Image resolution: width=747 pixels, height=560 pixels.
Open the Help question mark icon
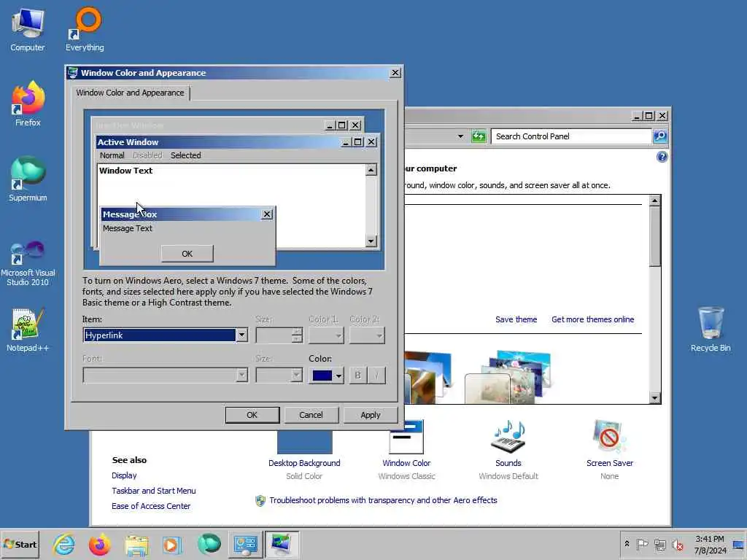662,157
